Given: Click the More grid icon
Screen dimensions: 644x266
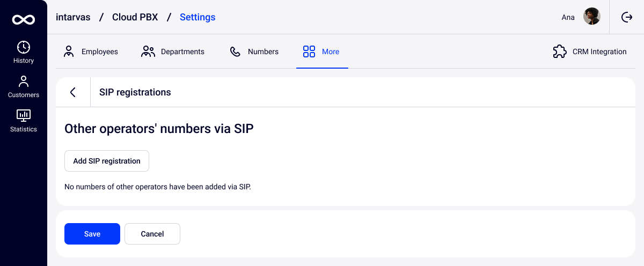Looking at the screenshot, I should coord(309,51).
